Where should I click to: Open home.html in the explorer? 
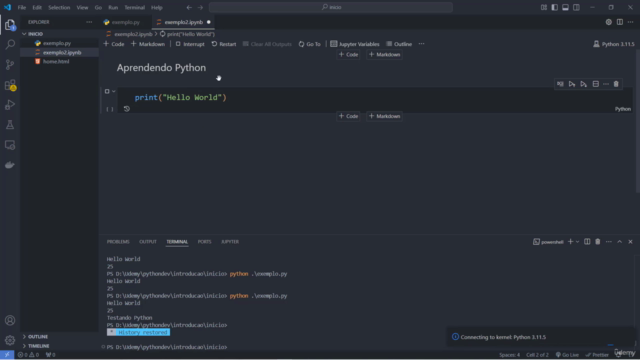pyautogui.click(x=56, y=62)
